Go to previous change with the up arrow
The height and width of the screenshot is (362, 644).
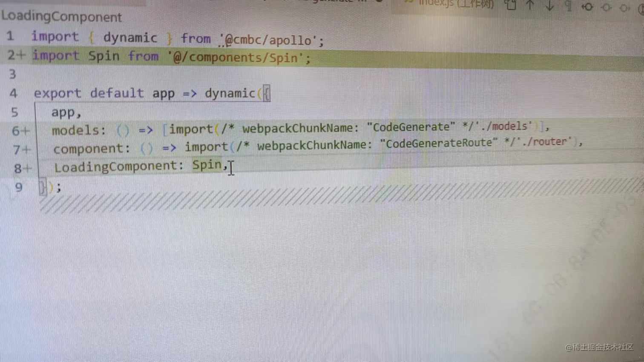click(x=530, y=5)
